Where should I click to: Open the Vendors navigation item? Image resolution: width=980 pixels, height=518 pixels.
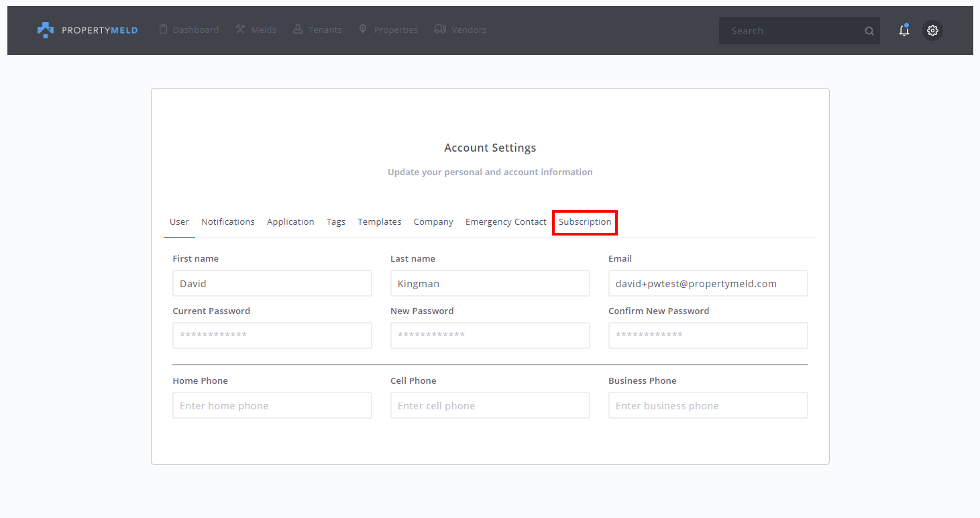[460, 30]
